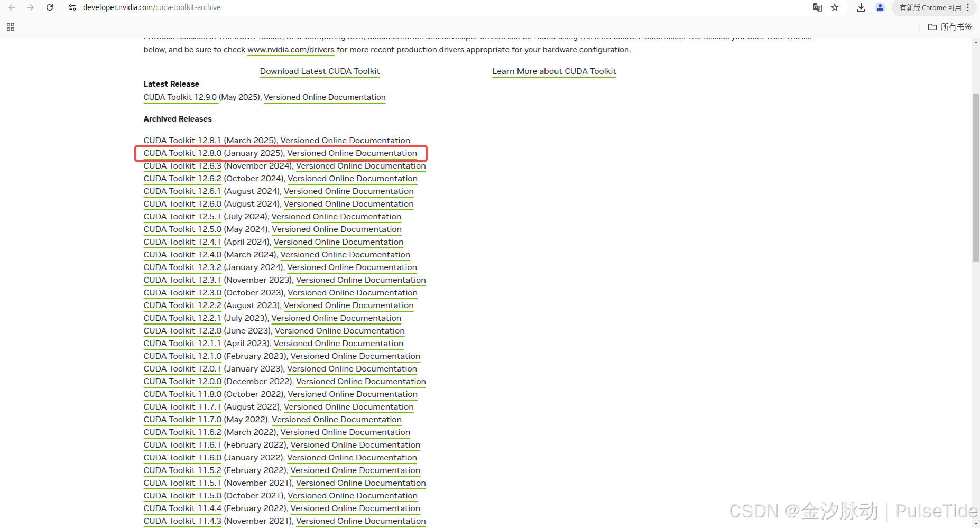Open CUDA Toolkit 12.5.0 link

(182, 229)
